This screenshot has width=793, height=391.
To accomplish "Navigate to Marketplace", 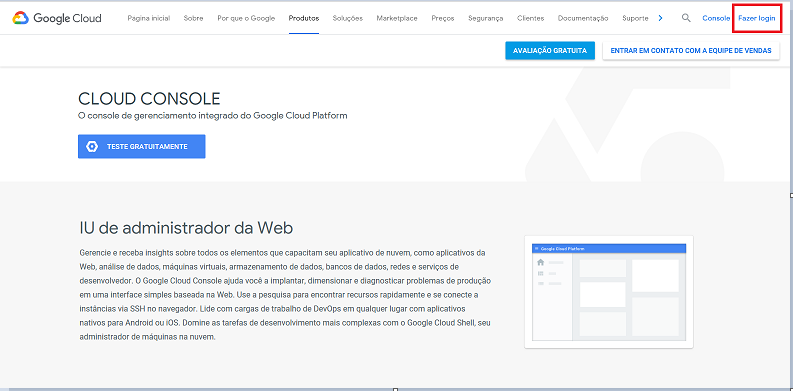I will pos(397,18).
